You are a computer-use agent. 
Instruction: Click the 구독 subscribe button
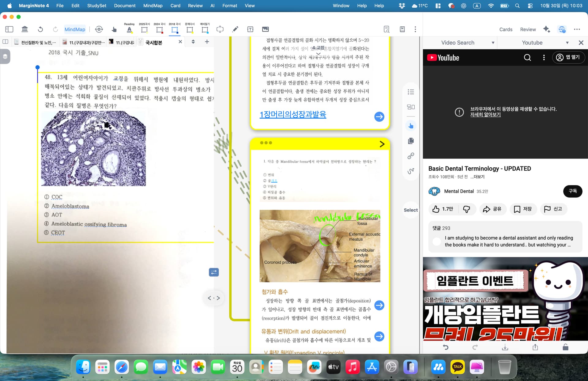click(x=572, y=191)
